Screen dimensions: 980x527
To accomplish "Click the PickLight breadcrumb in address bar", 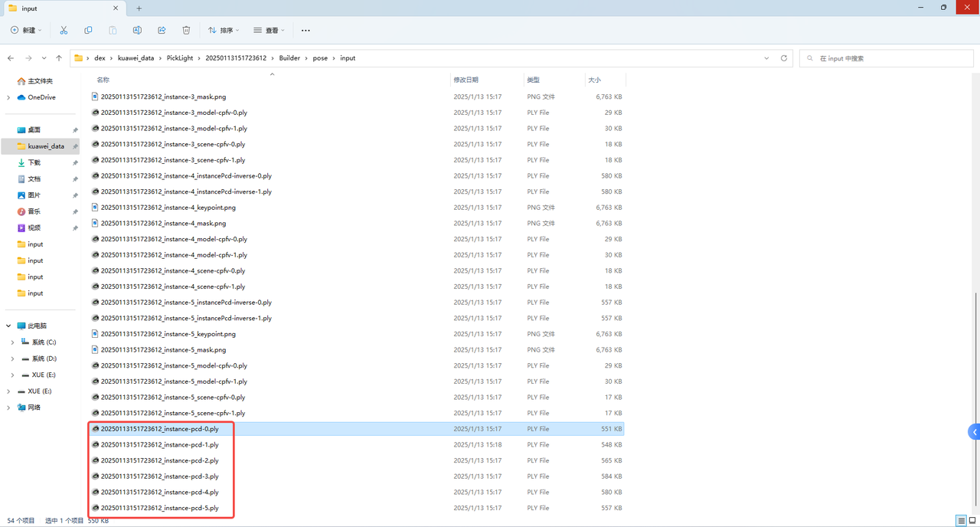I will click(x=180, y=58).
